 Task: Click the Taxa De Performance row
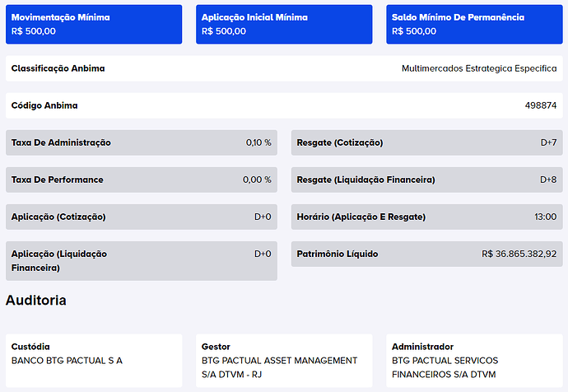[141, 180]
